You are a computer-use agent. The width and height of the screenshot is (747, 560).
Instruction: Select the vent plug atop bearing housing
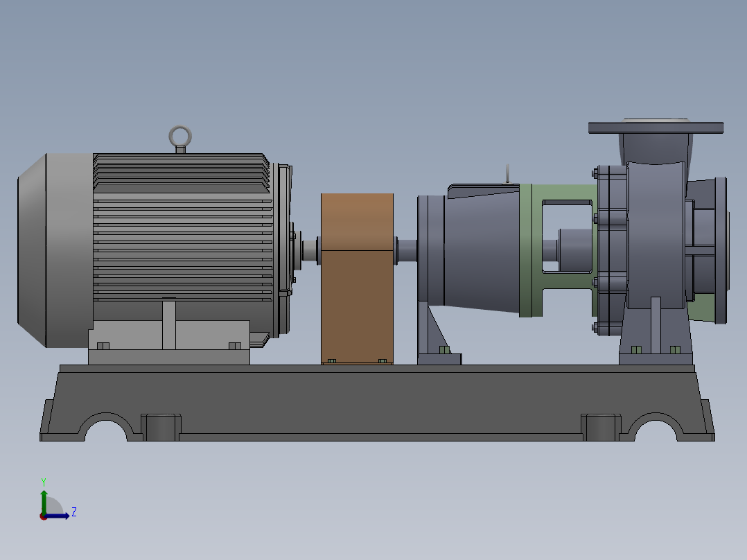507,174
